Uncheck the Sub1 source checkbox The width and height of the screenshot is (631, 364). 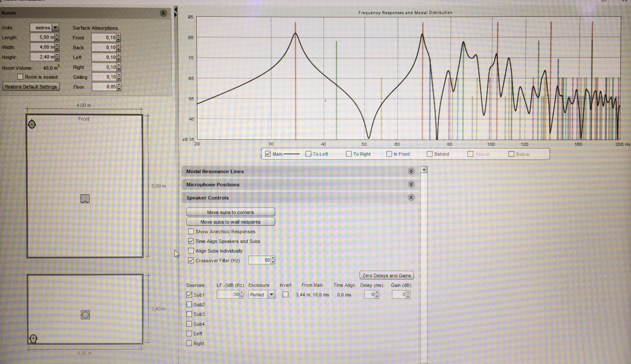point(189,295)
